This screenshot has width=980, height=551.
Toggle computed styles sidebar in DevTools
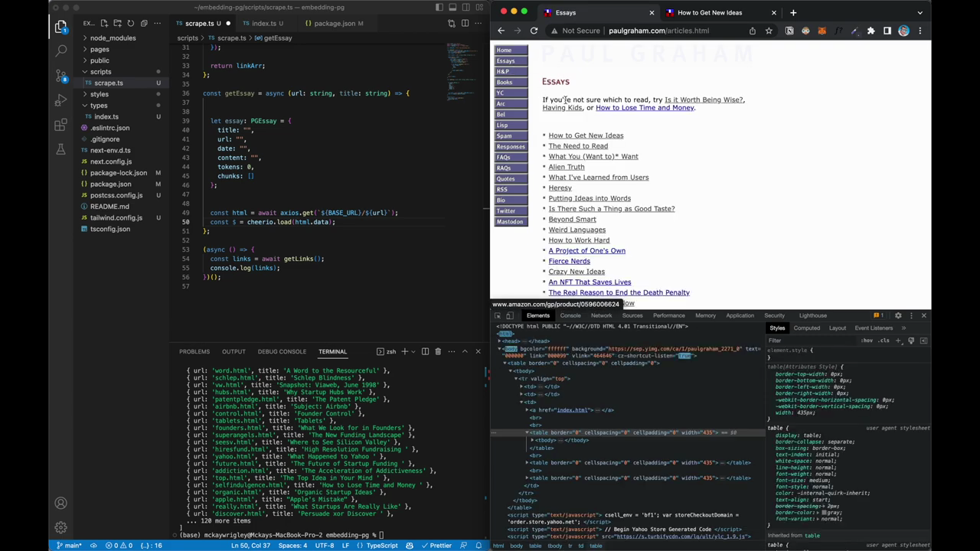click(923, 341)
